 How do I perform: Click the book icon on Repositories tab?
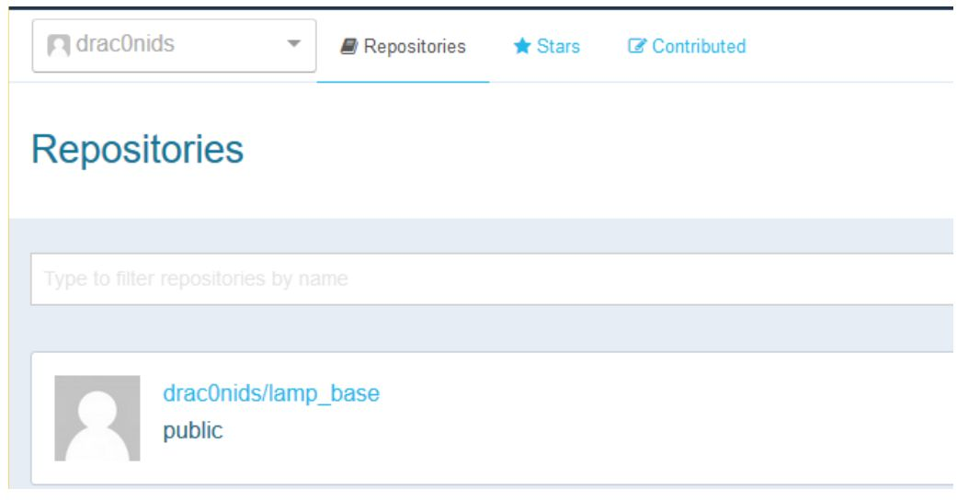coord(350,46)
